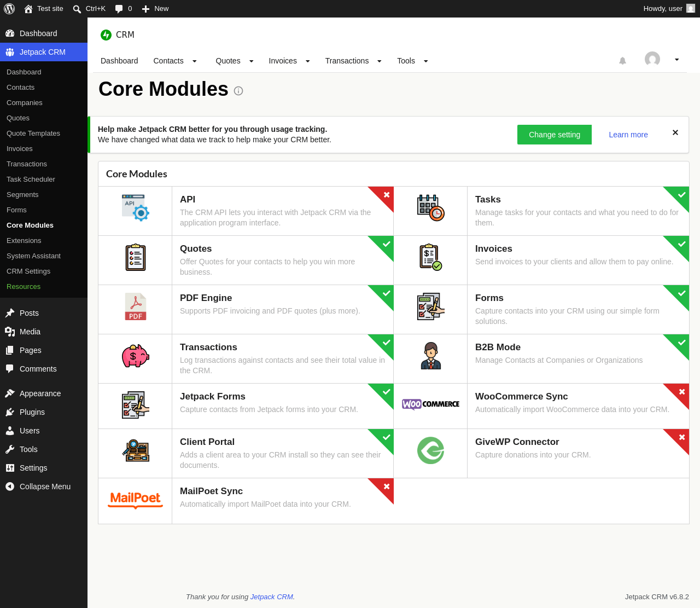Click the Transactions piggy bank icon
Screen dimensions: 700x608
(136, 356)
